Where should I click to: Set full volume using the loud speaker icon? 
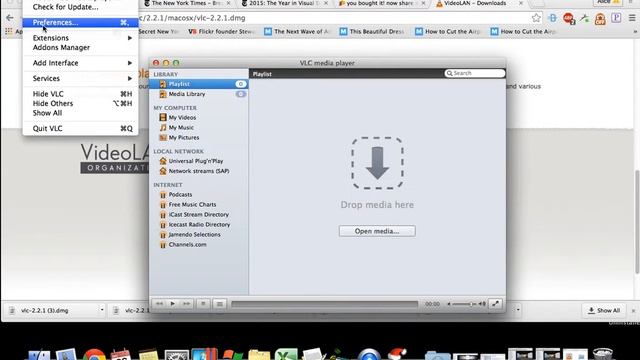pos(482,304)
